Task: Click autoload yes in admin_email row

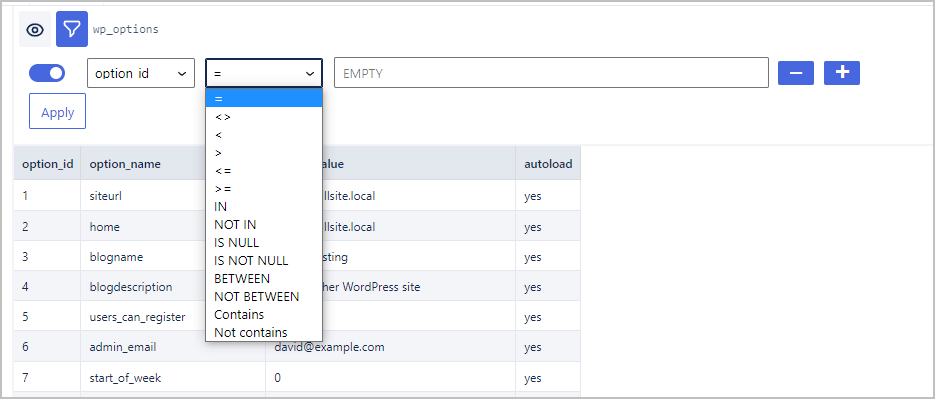Action: [548, 347]
